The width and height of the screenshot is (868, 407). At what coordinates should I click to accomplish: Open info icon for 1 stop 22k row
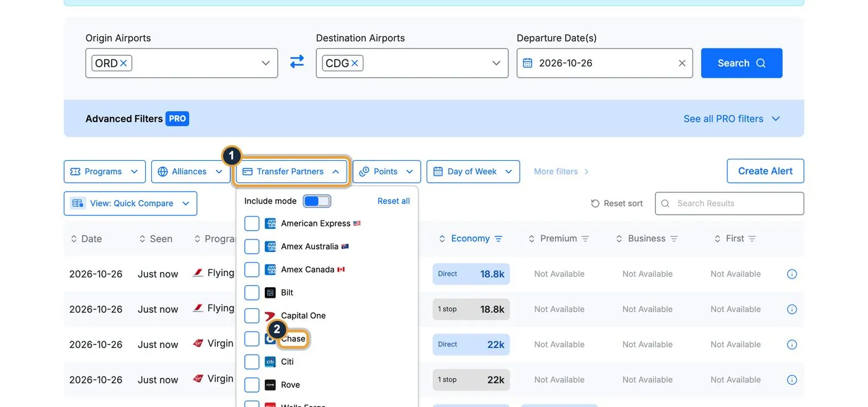pos(792,380)
